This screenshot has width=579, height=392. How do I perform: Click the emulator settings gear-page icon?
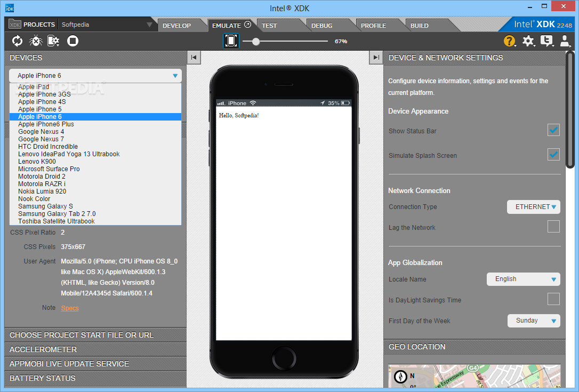[53, 41]
